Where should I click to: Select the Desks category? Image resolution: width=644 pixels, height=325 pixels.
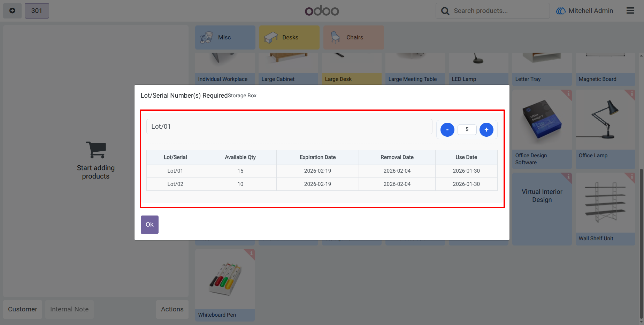click(x=289, y=37)
